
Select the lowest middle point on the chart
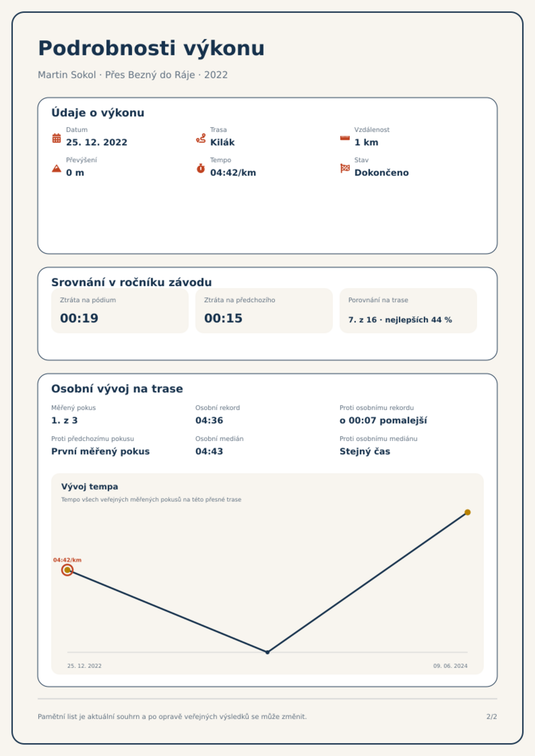coord(267,652)
